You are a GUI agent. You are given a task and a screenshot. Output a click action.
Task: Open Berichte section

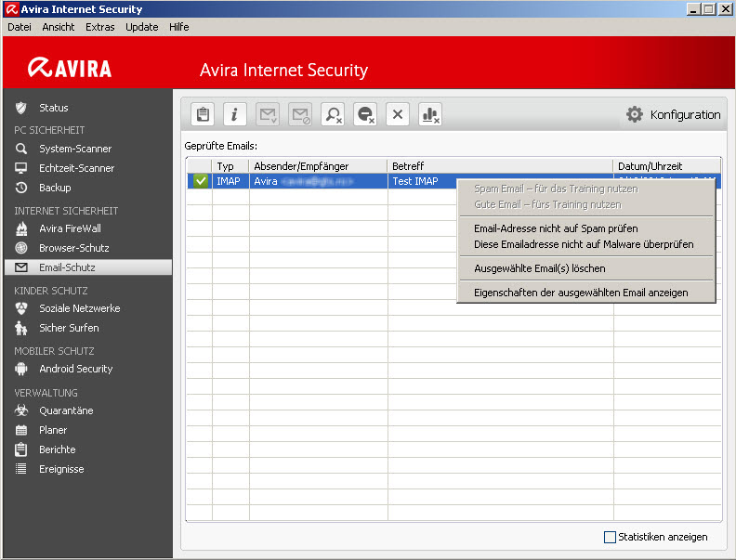coord(57,449)
